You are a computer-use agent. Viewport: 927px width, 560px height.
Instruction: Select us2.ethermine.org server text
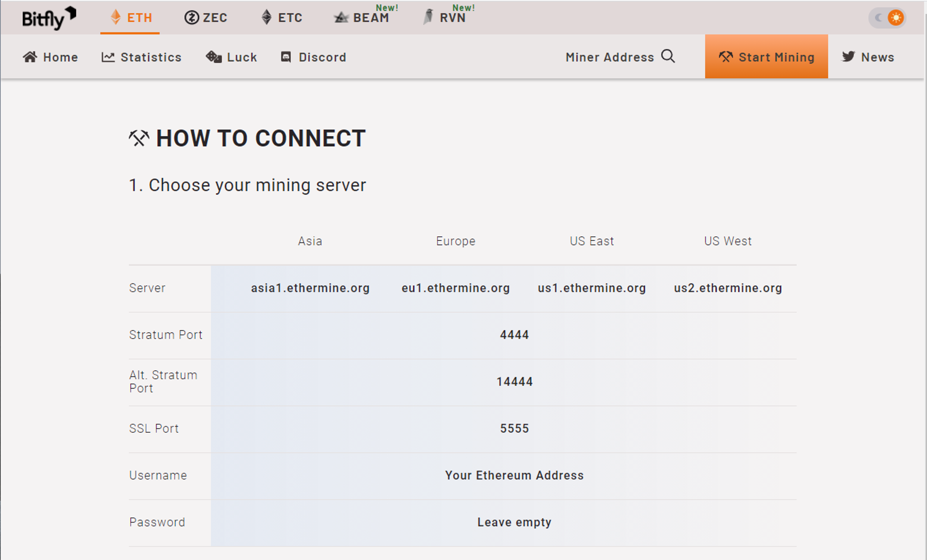tap(728, 288)
